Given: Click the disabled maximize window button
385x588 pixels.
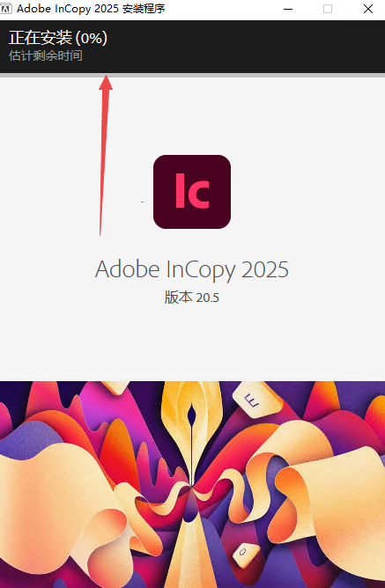Looking at the screenshot, I should pyautogui.click(x=328, y=9).
